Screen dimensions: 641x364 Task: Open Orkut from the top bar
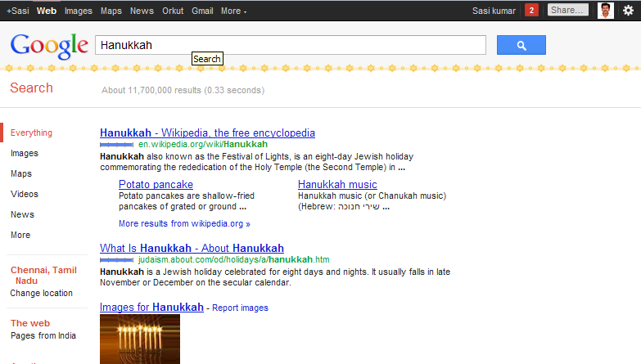173,11
